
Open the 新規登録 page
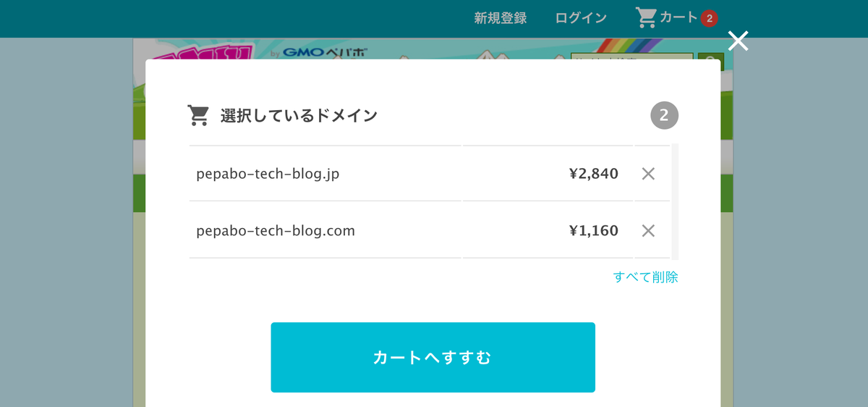[x=500, y=18]
